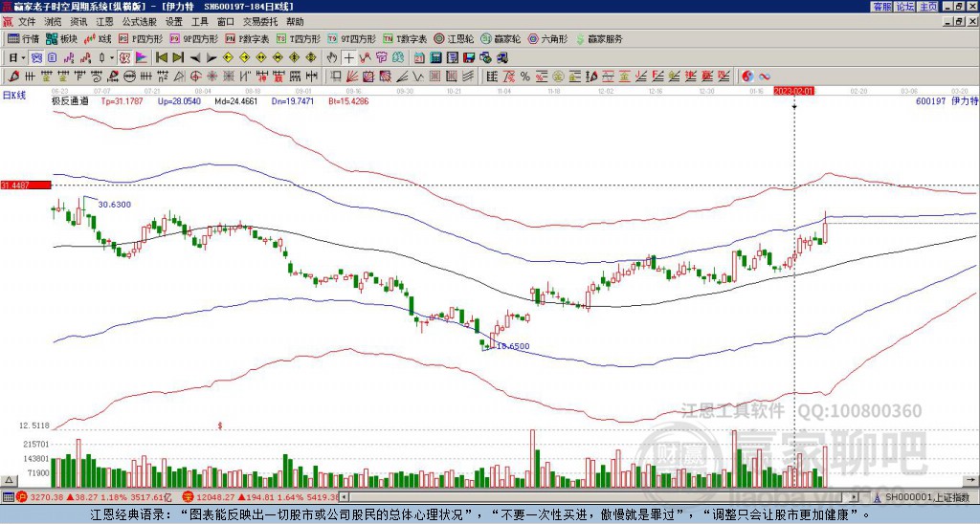Click the calendar icon
This screenshot has width=980, height=524.
pos(419,58)
